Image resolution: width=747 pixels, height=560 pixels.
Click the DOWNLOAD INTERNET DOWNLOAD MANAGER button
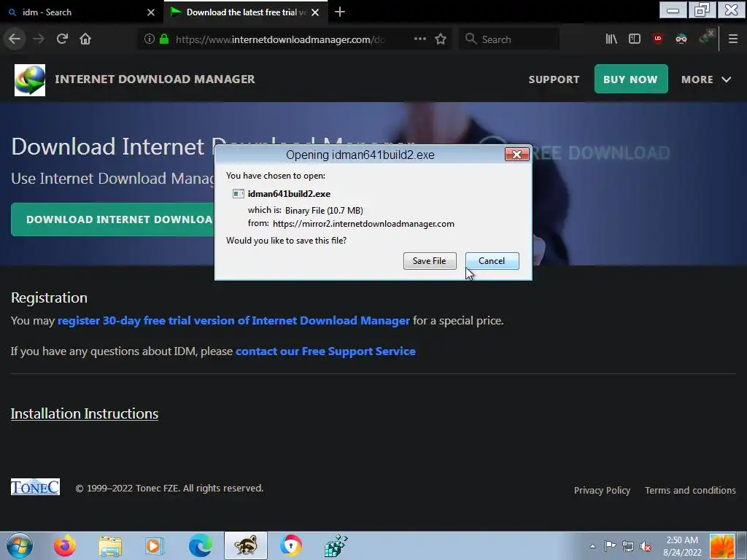pyautogui.click(x=113, y=219)
